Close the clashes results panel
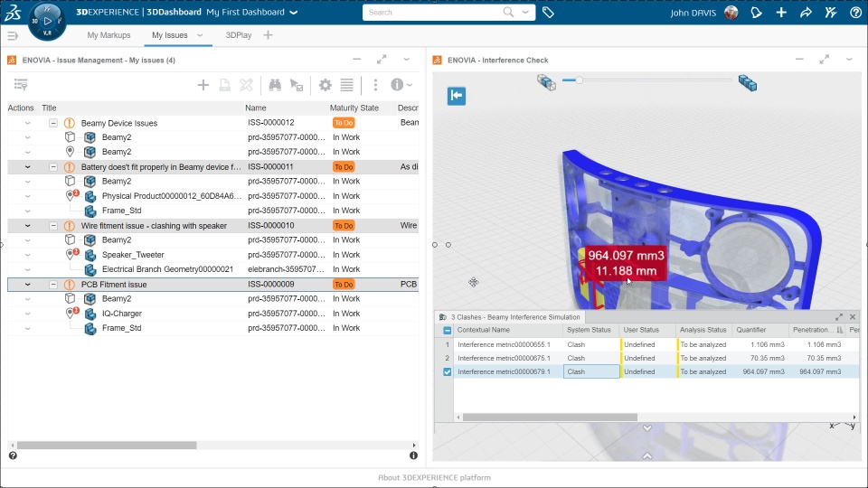The height and width of the screenshot is (488, 868). coord(853,317)
